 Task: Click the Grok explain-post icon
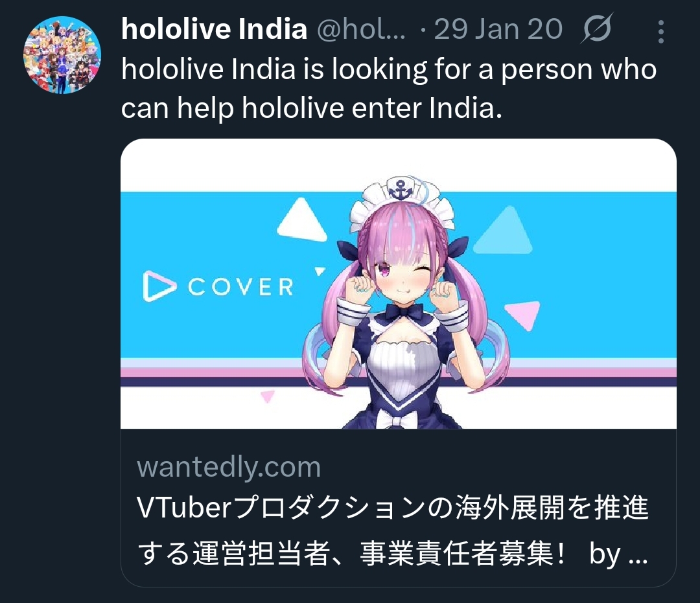pyautogui.click(x=597, y=29)
